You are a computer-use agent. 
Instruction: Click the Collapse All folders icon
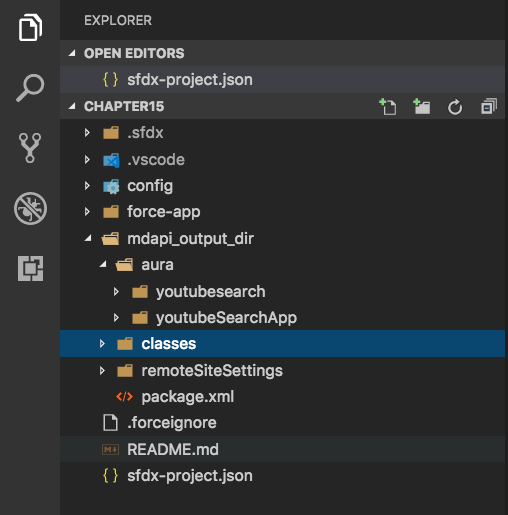[489, 107]
